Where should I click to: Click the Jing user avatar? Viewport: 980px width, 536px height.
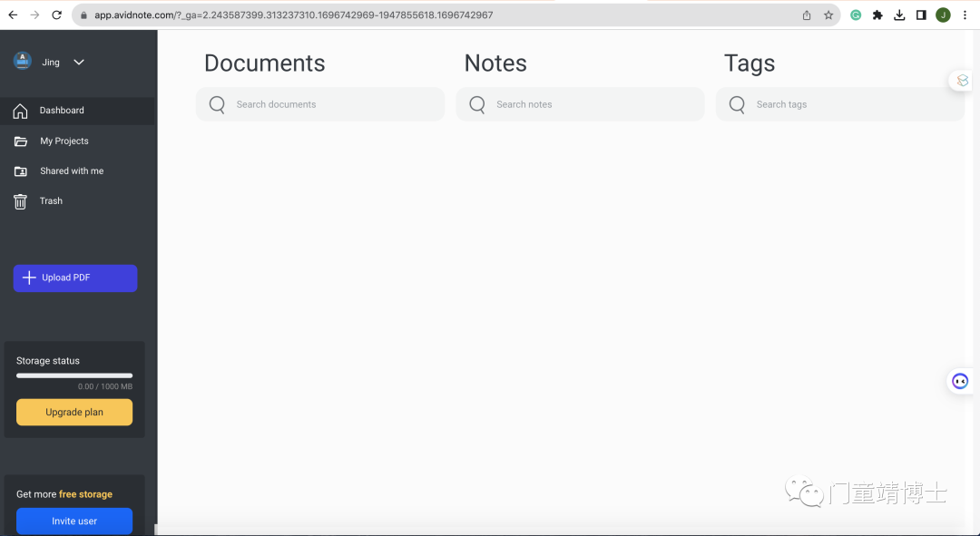coord(23,62)
